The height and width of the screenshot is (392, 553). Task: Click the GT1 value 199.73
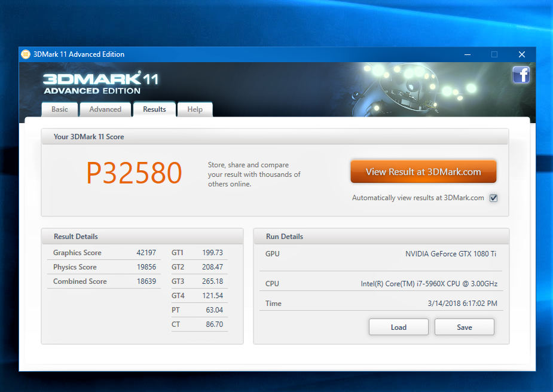(212, 253)
